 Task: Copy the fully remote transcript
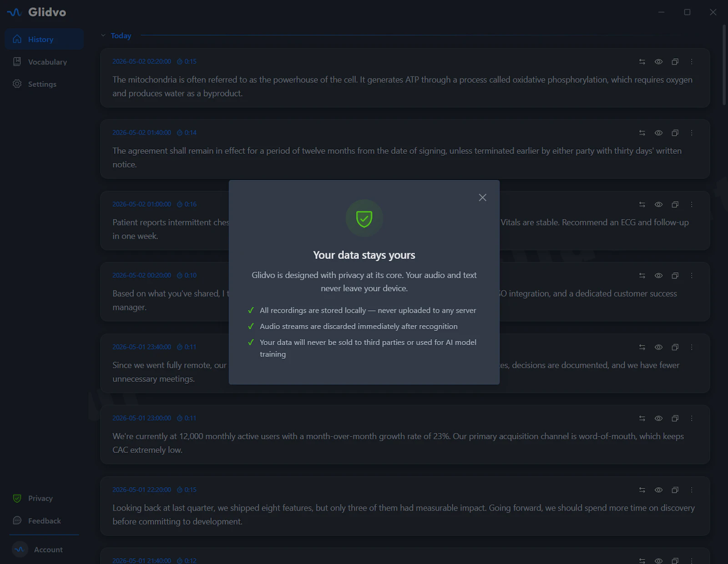(x=675, y=347)
